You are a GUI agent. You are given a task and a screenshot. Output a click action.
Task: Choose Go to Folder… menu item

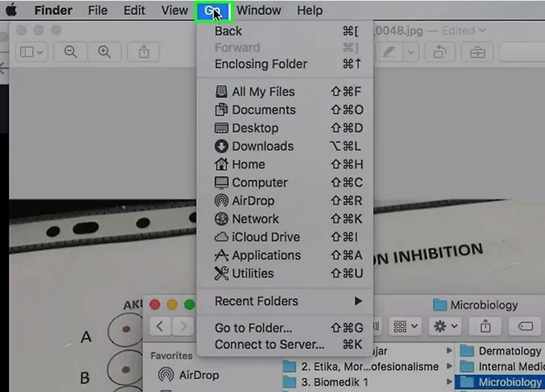285,328
